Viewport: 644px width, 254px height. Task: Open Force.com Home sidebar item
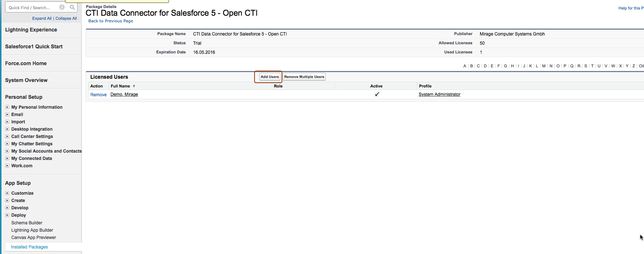pos(26,63)
